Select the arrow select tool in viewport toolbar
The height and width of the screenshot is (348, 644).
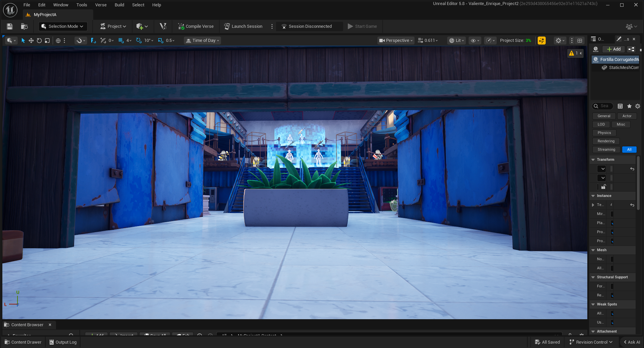[x=23, y=41]
